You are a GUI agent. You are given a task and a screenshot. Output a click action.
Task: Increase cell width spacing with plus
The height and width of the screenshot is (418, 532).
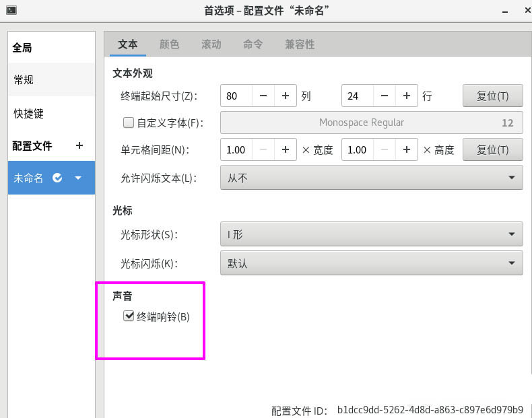pos(286,149)
